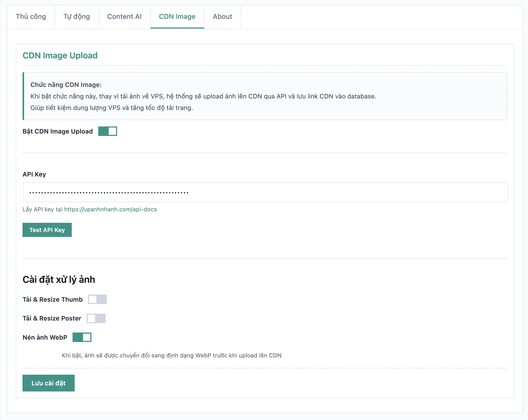Click the active "CDN Image" tab
The image size is (528, 420).
pos(177,16)
